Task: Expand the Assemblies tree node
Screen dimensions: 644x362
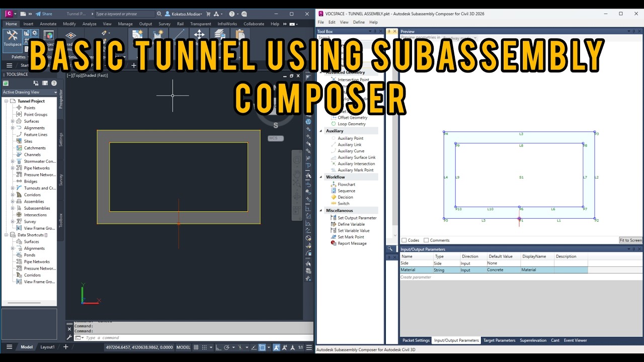Action: point(13,202)
